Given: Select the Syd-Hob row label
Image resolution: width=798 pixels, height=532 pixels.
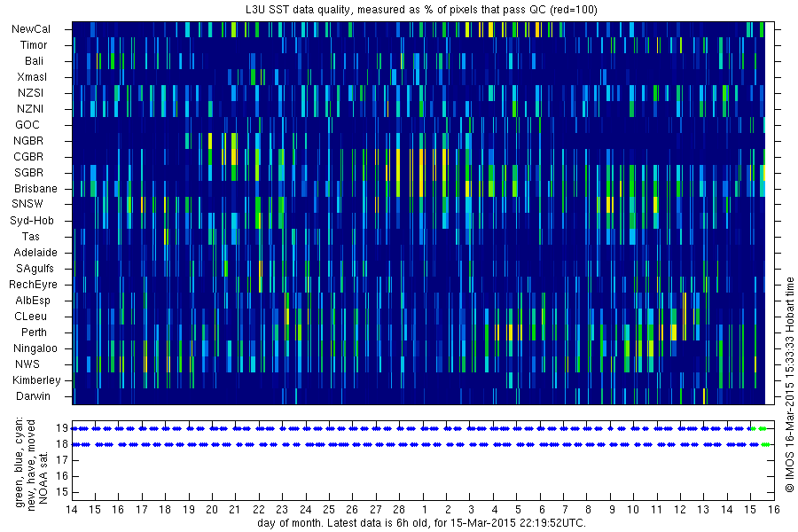Looking at the screenshot, I should tap(32, 221).
